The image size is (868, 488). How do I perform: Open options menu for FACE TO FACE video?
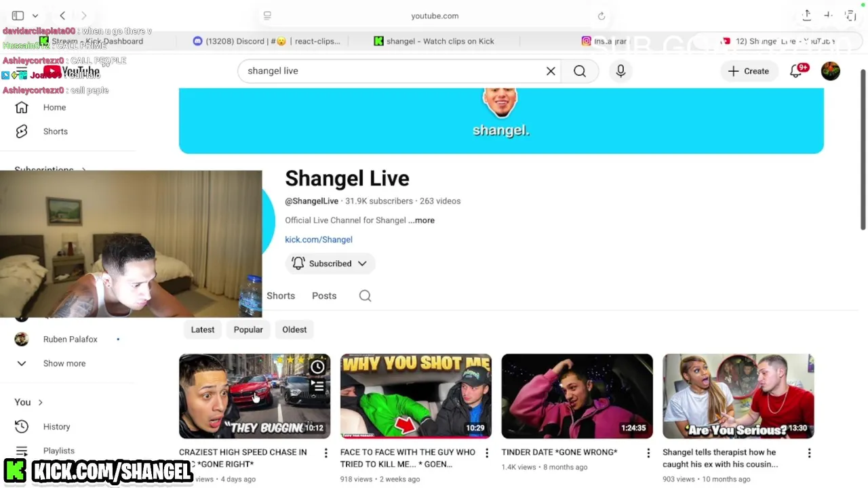(x=487, y=453)
